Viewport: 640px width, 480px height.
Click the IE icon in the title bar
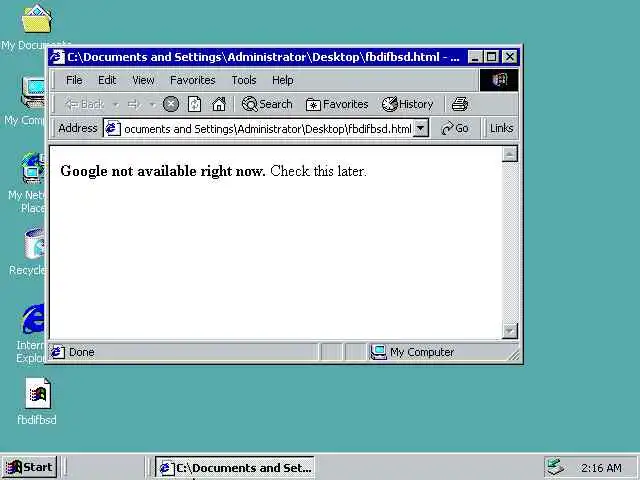coord(57,57)
